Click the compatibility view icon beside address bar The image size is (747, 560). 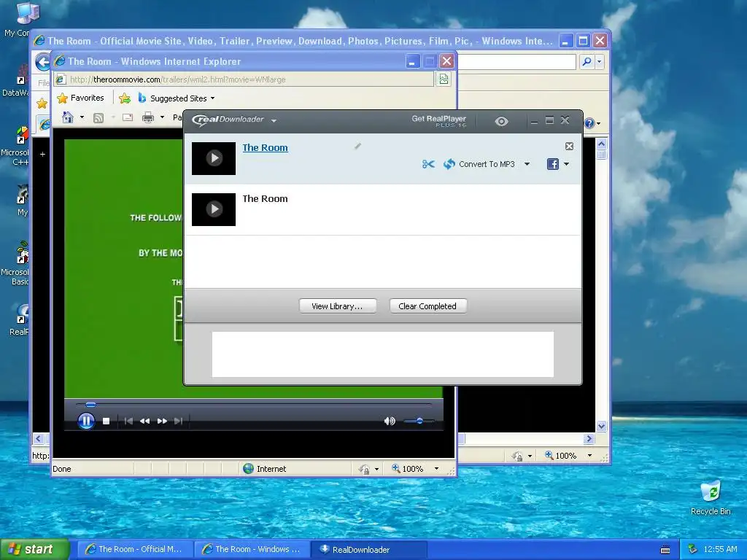coord(444,79)
